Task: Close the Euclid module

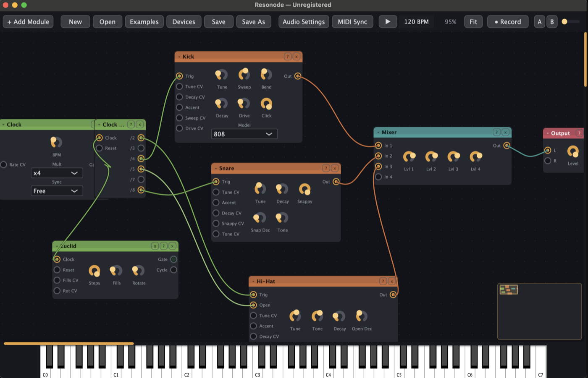Action: tap(173, 246)
